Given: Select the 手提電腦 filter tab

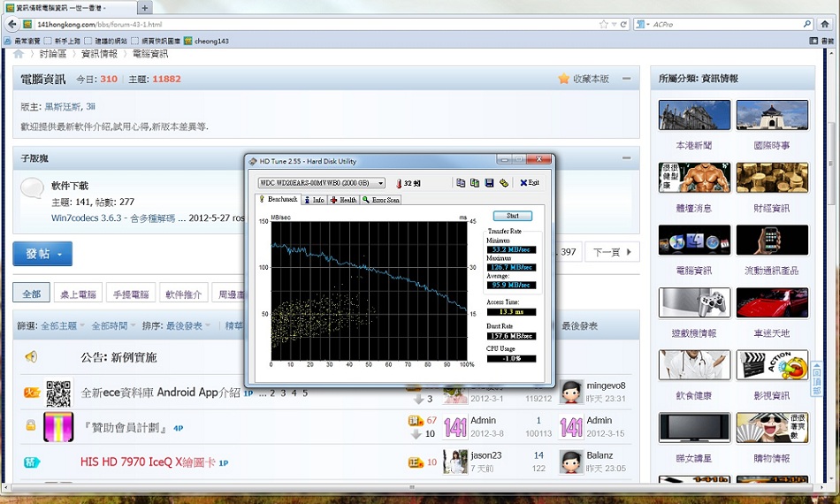Looking at the screenshot, I should click(131, 294).
